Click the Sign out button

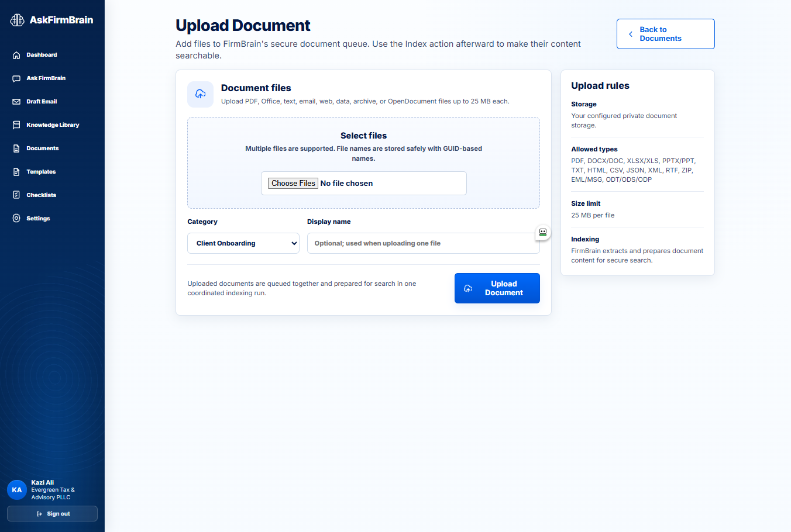click(52, 514)
